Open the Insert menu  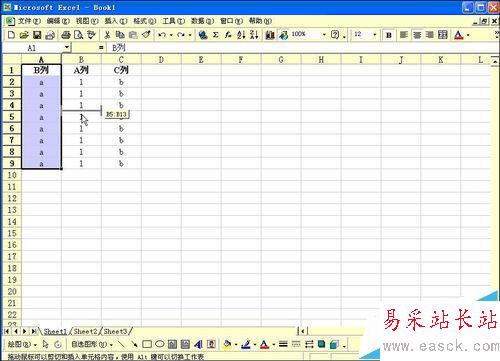116,21
